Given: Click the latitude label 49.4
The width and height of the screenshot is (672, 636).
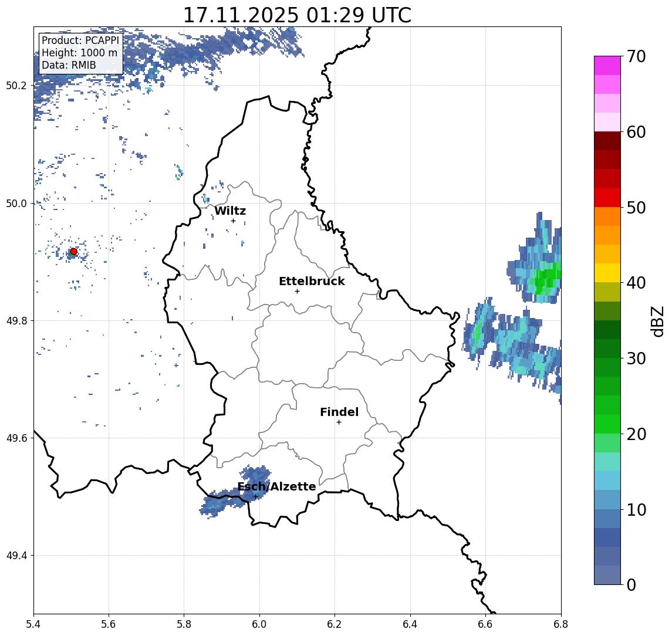Looking at the screenshot, I should 16,556.
